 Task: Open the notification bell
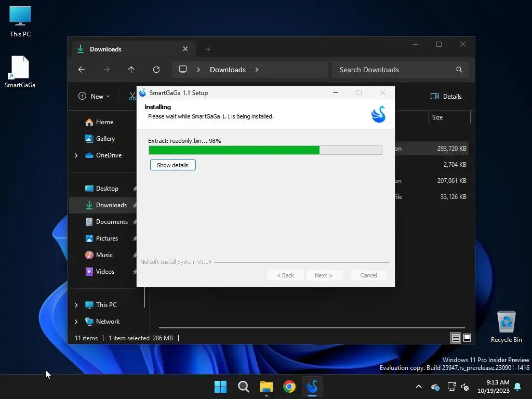pos(518,387)
